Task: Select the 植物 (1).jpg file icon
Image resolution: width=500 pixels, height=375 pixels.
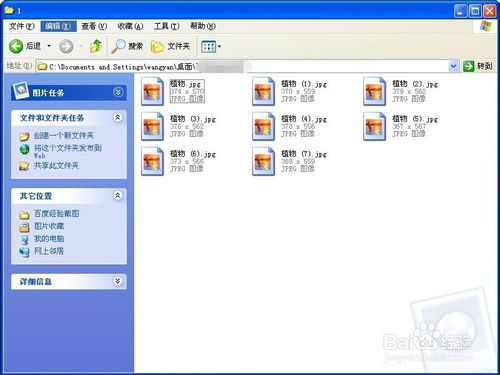Action: (263, 91)
